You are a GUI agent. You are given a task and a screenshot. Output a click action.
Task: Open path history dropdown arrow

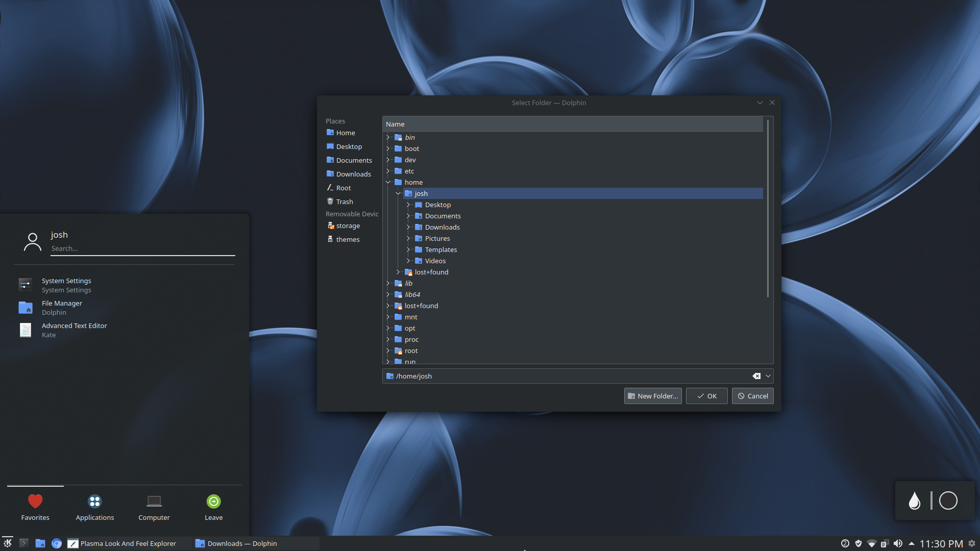pos(768,376)
